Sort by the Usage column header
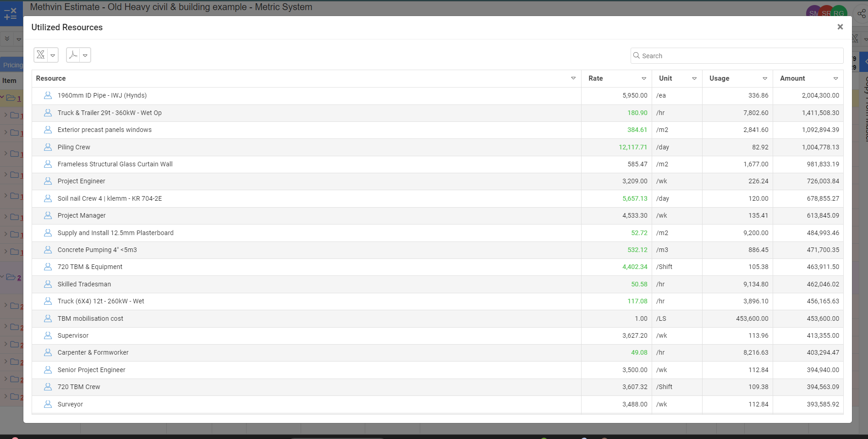Viewport: 868px width, 439px height. [720, 78]
